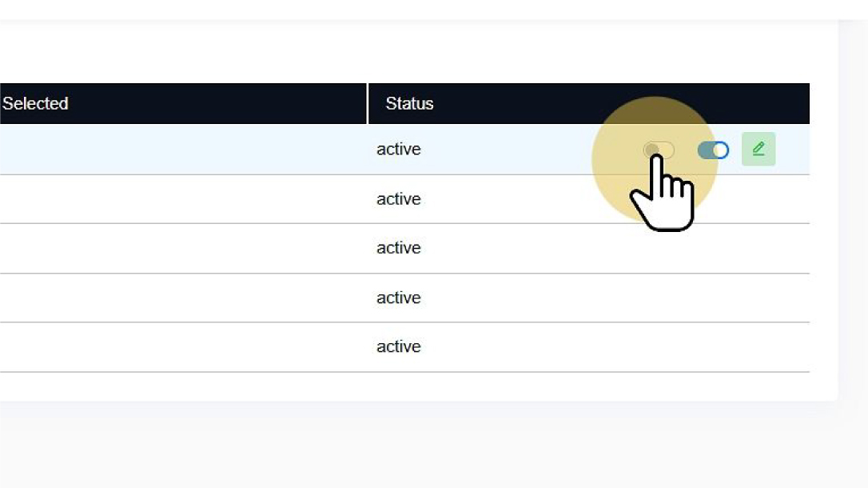Turn on the switched-off toggle in first row
The height and width of the screenshot is (488, 868).
tap(659, 150)
